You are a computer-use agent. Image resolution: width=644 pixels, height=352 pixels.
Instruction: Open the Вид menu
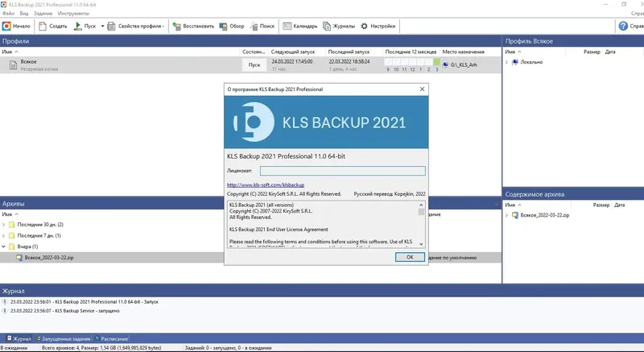(x=24, y=14)
